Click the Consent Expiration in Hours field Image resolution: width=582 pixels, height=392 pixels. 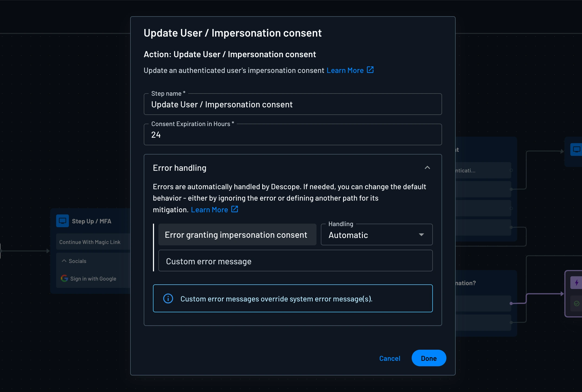click(293, 134)
